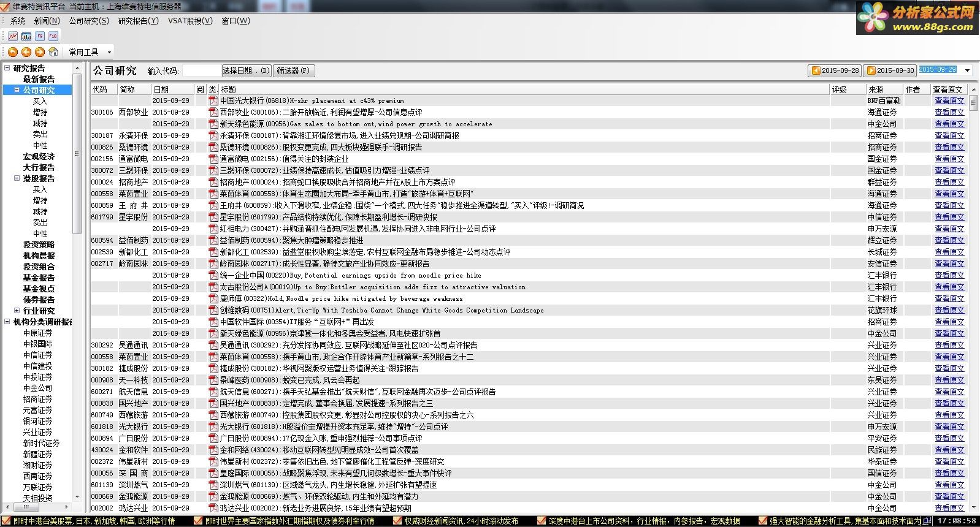Click the F10 toolbar icon
Screen dimensions: 980x527
(53, 36)
